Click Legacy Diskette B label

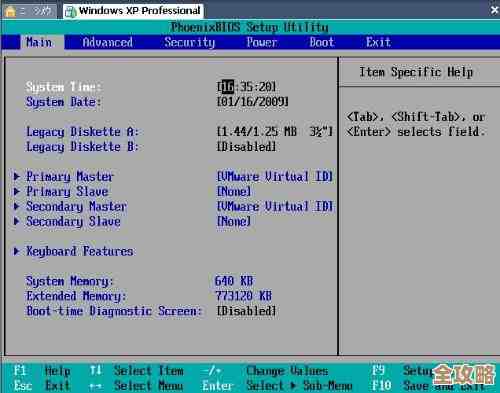(82, 147)
